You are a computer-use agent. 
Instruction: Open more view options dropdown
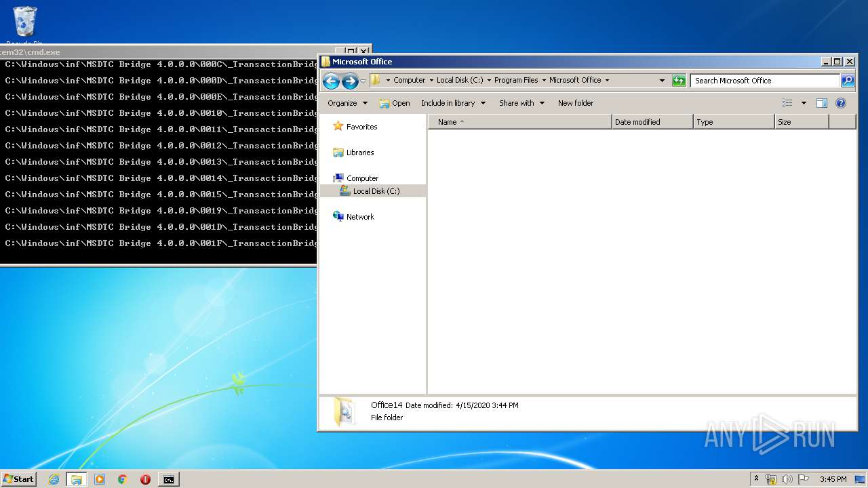tap(804, 103)
